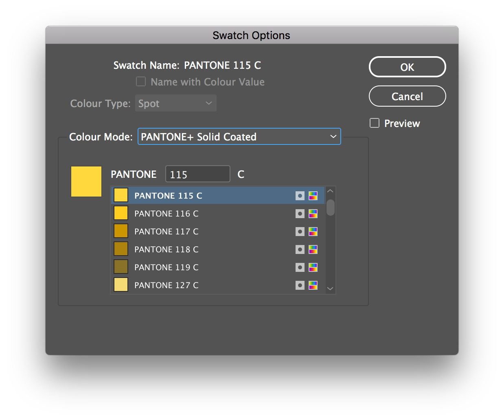Screen dimensions: 504x420
Task: Click the swatch list scroll down arrow
Action: (x=330, y=289)
